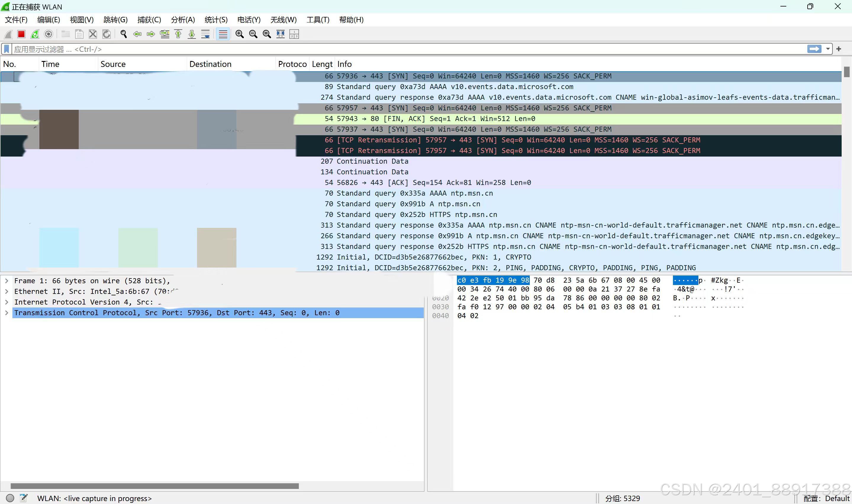The image size is (852, 504).
Task: Apply the display filter arrow button
Action: (x=814, y=49)
